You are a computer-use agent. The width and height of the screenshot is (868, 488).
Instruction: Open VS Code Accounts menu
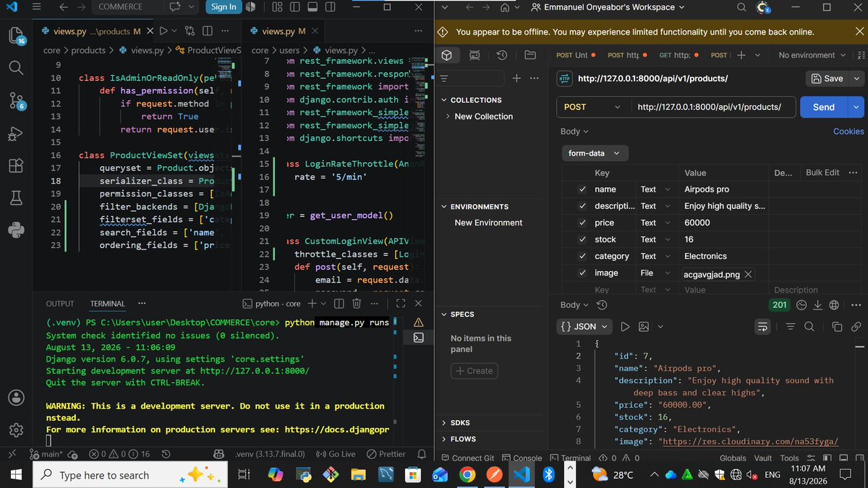(16, 398)
